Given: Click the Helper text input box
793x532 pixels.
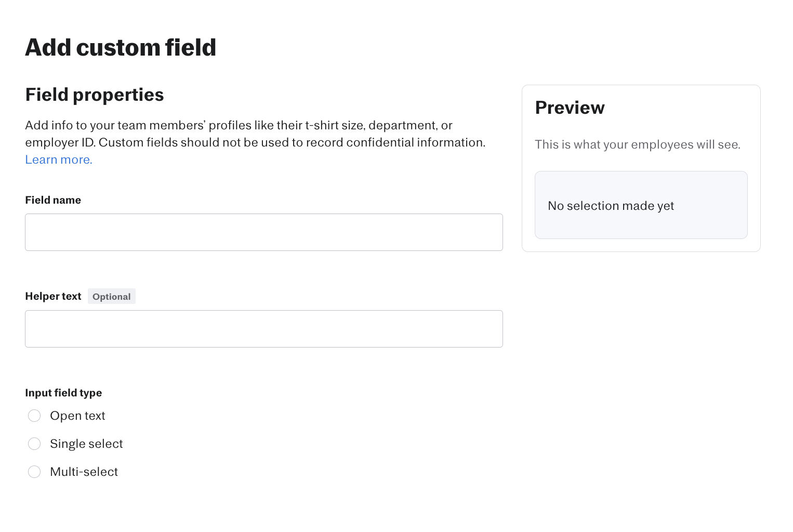Looking at the screenshot, I should 263,329.
